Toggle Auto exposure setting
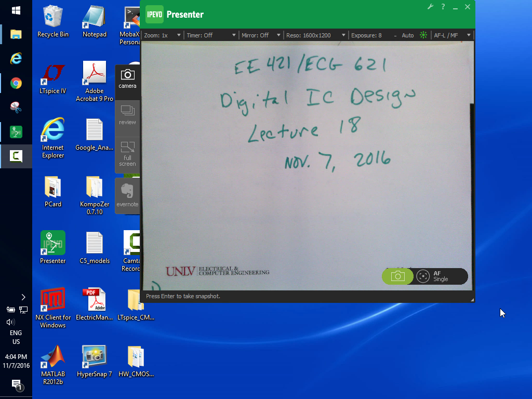532x399 pixels. (x=408, y=35)
